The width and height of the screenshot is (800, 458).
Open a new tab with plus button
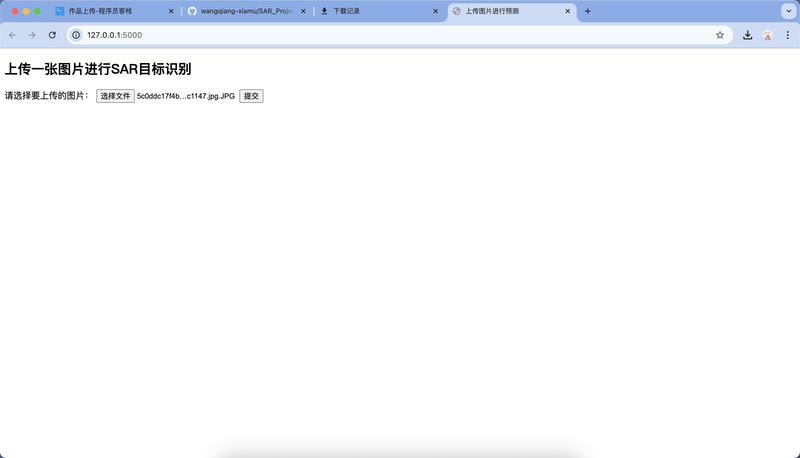pos(588,11)
